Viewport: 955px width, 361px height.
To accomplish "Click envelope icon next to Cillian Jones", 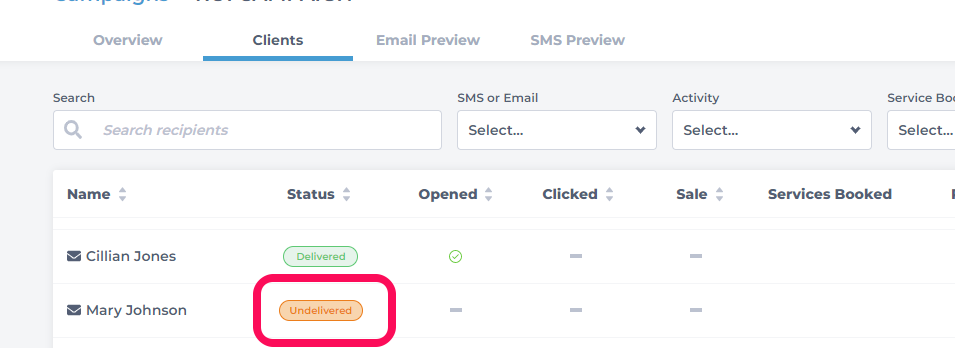I will pyautogui.click(x=74, y=256).
